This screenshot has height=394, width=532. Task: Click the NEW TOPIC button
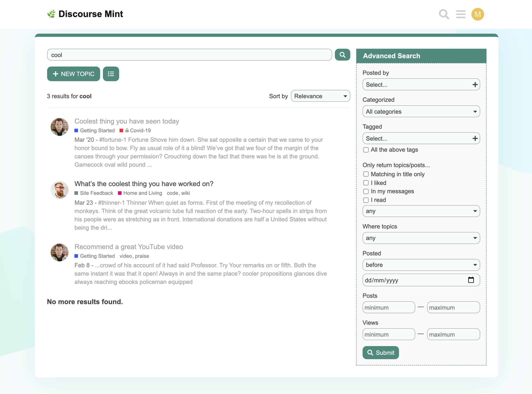pyautogui.click(x=73, y=74)
